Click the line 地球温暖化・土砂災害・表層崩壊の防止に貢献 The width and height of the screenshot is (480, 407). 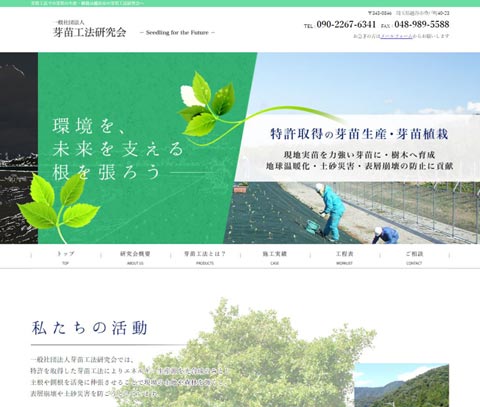pos(359,166)
